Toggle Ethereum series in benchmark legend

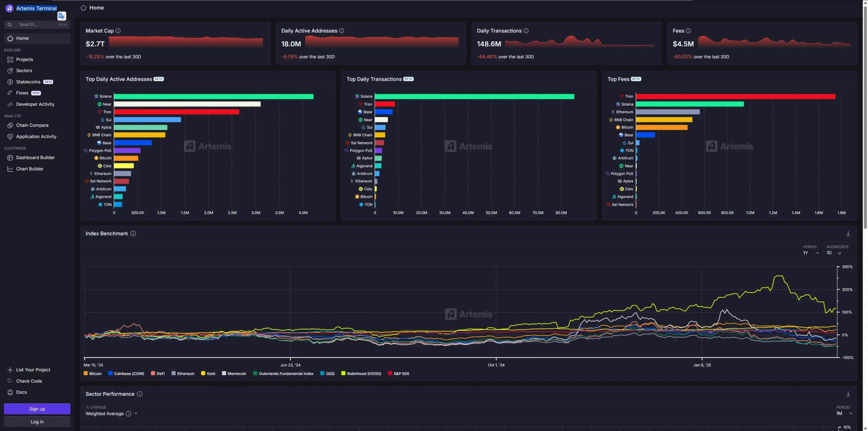pyautogui.click(x=183, y=373)
